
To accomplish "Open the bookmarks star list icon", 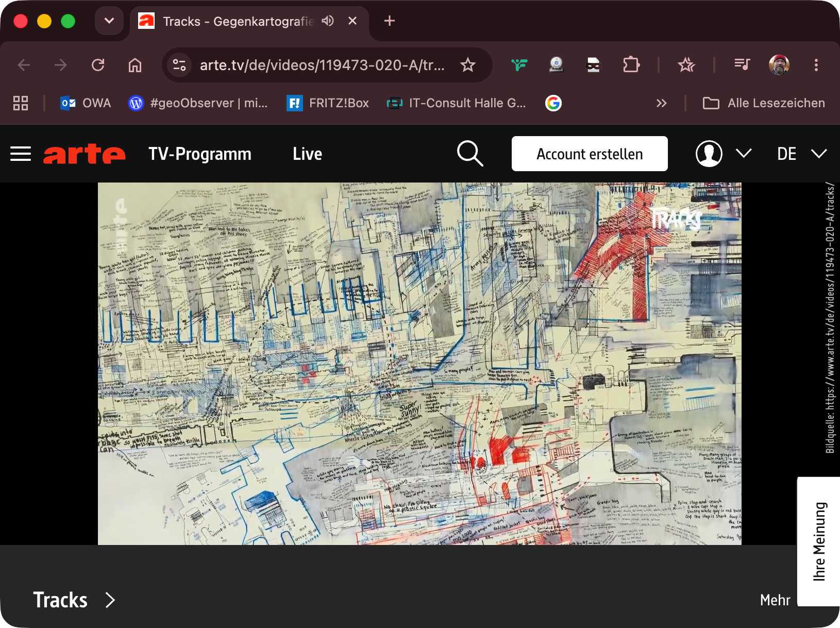I will coord(686,65).
